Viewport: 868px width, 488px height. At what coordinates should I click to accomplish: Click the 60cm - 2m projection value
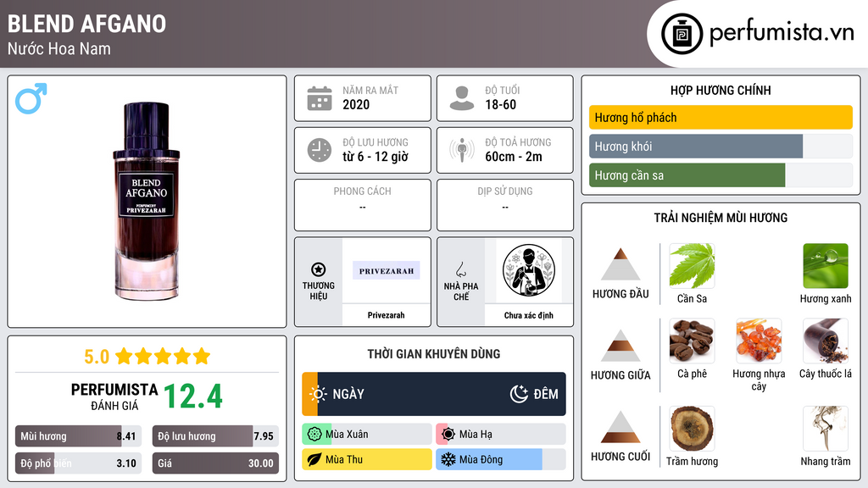(514, 157)
